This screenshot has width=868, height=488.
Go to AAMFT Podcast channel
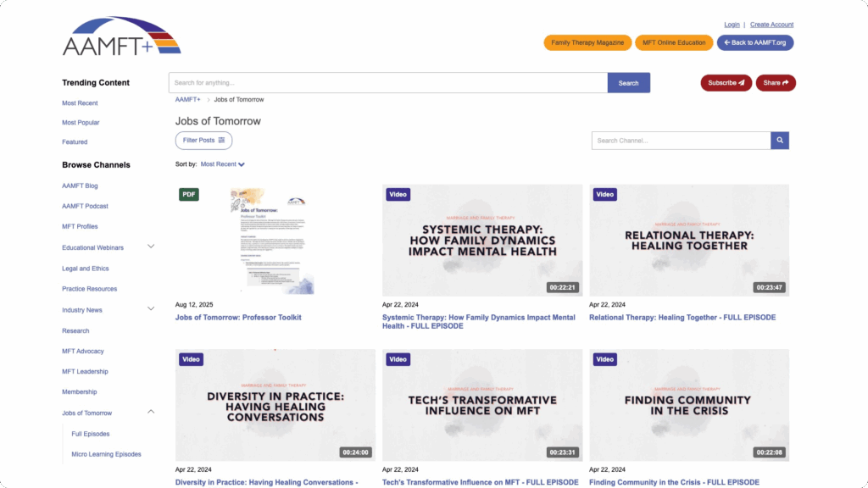(x=86, y=206)
